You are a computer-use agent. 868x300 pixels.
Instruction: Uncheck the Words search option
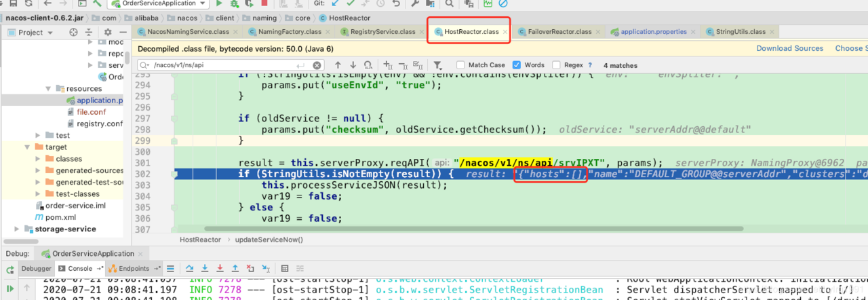tap(517, 65)
